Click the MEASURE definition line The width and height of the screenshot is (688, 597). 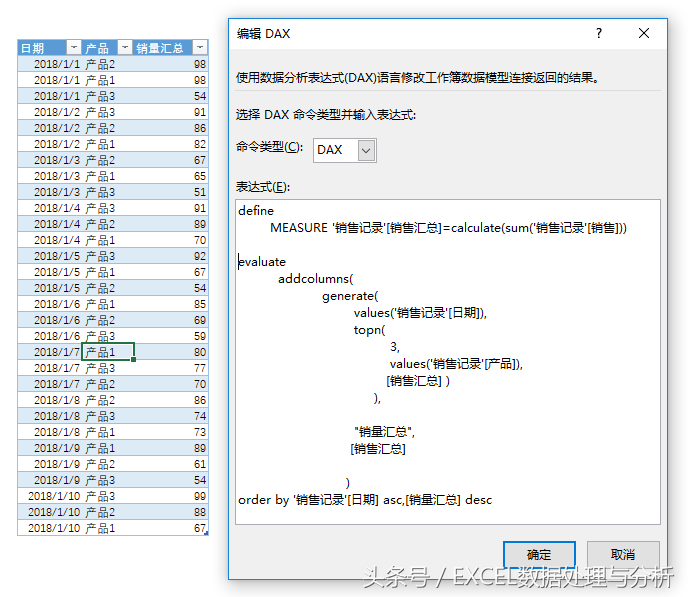click(448, 228)
